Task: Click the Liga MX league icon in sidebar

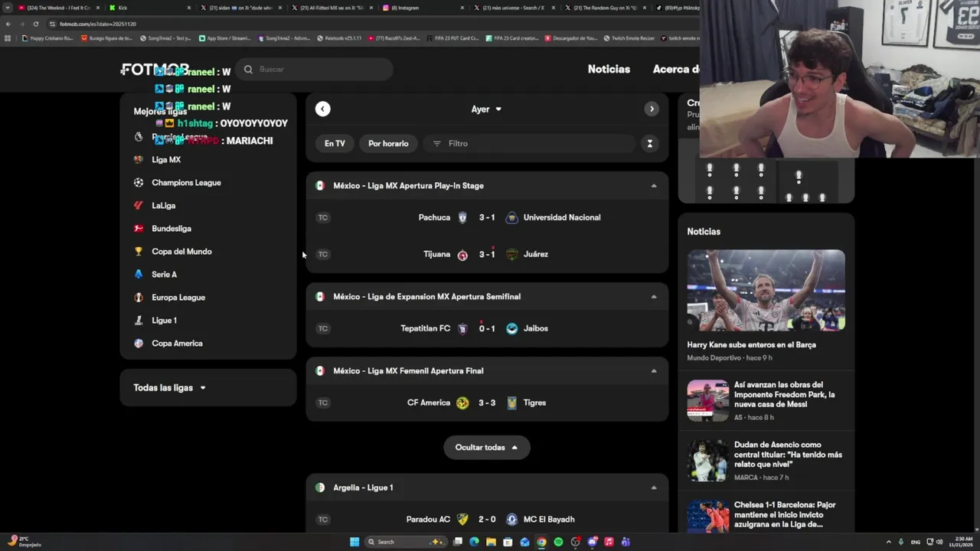Action: coord(139,160)
